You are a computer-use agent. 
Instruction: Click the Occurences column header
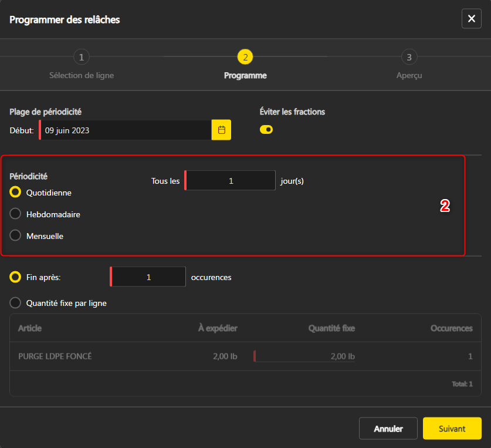pyautogui.click(x=451, y=328)
